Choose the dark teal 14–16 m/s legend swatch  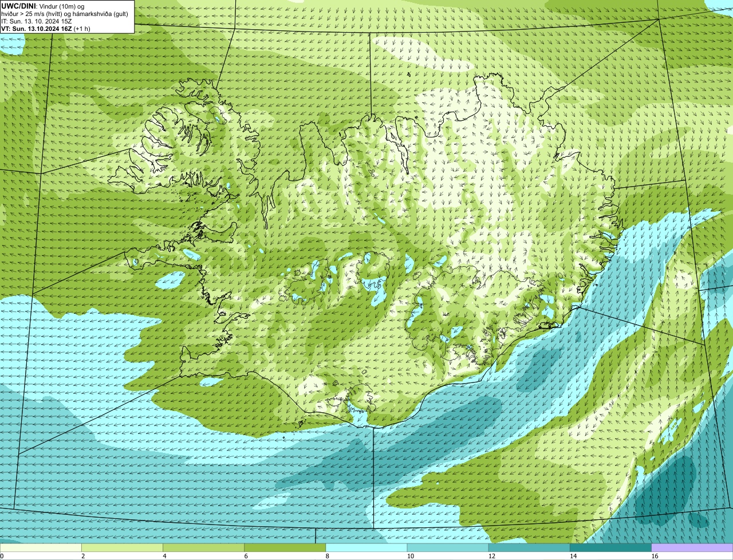610,547
